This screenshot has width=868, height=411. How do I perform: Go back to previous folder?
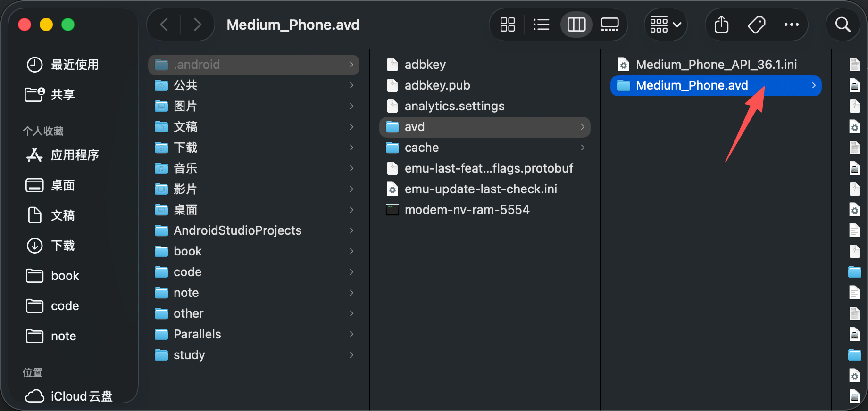164,25
